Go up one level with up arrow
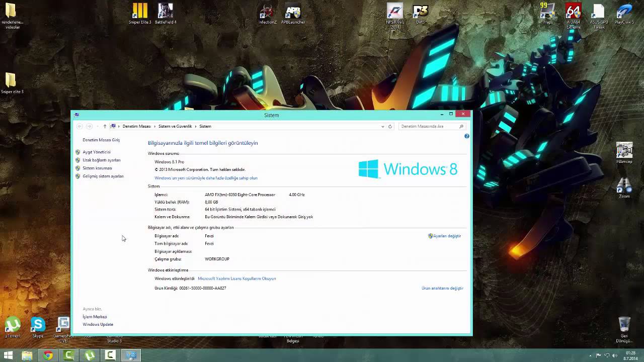The image size is (644, 362). tap(105, 126)
